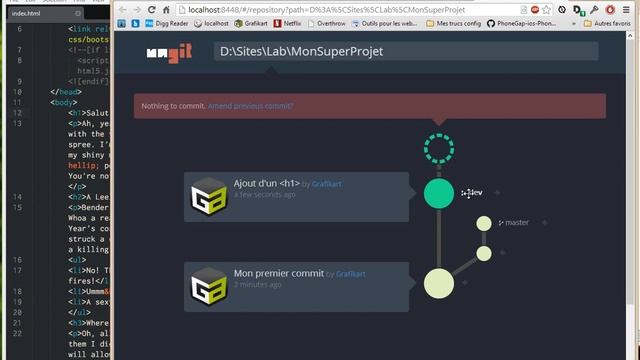
Task: Click plus beside the node below master
Action: click(502, 253)
